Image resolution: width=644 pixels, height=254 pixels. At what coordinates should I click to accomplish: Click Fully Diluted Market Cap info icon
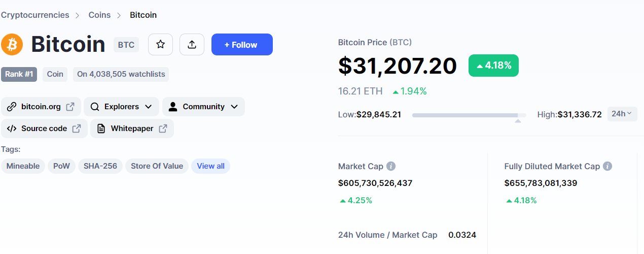(x=607, y=166)
